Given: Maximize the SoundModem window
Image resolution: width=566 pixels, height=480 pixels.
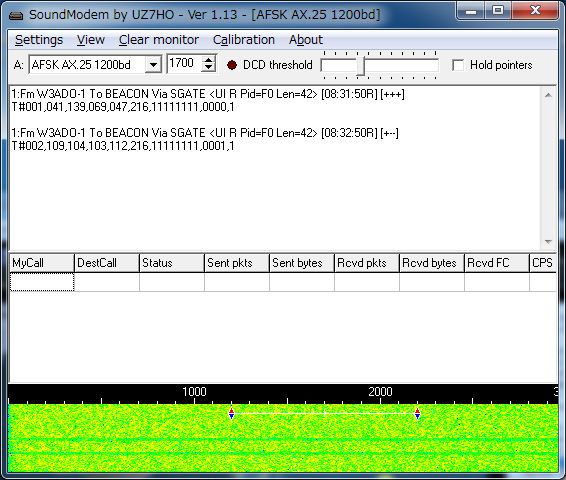Looking at the screenshot, I should point(498,11).
